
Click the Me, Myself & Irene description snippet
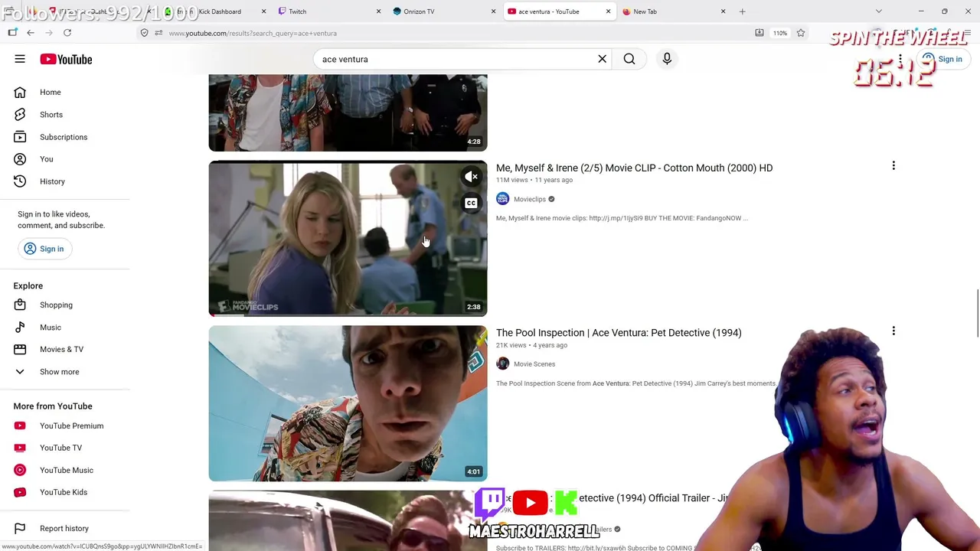[622, 218]
